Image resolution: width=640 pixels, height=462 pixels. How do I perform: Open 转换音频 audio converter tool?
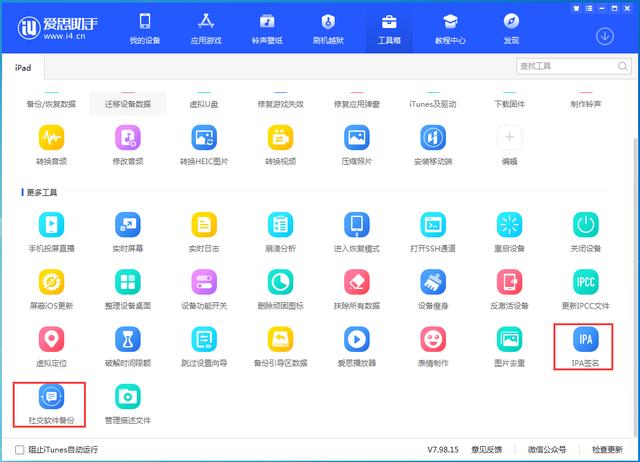coord(51,138)
